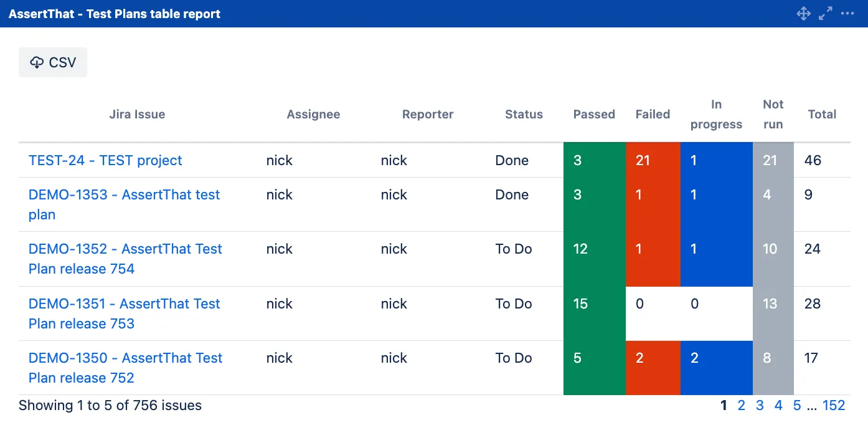
Task: Maximize gadget with the expand icon
Action: click(826, 14)
